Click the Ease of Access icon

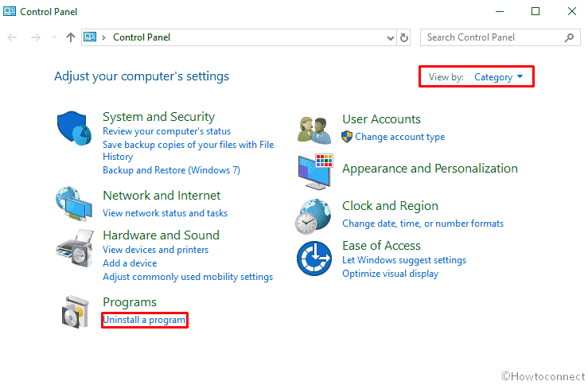point(313,259)
